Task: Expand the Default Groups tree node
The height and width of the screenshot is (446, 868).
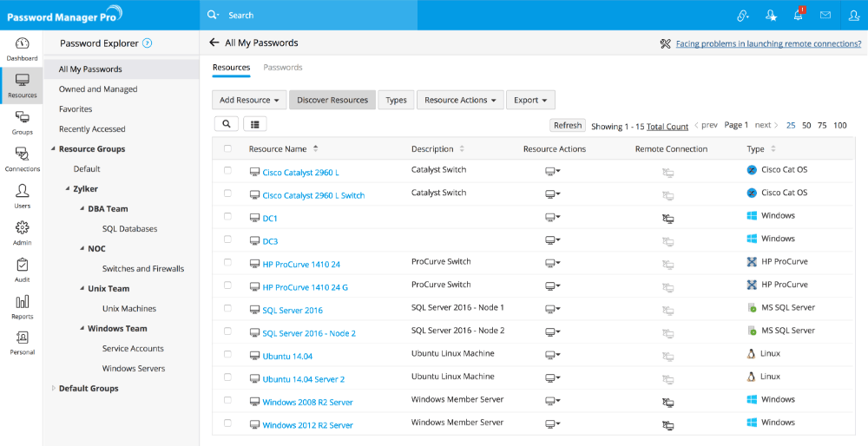Action: 53,389
